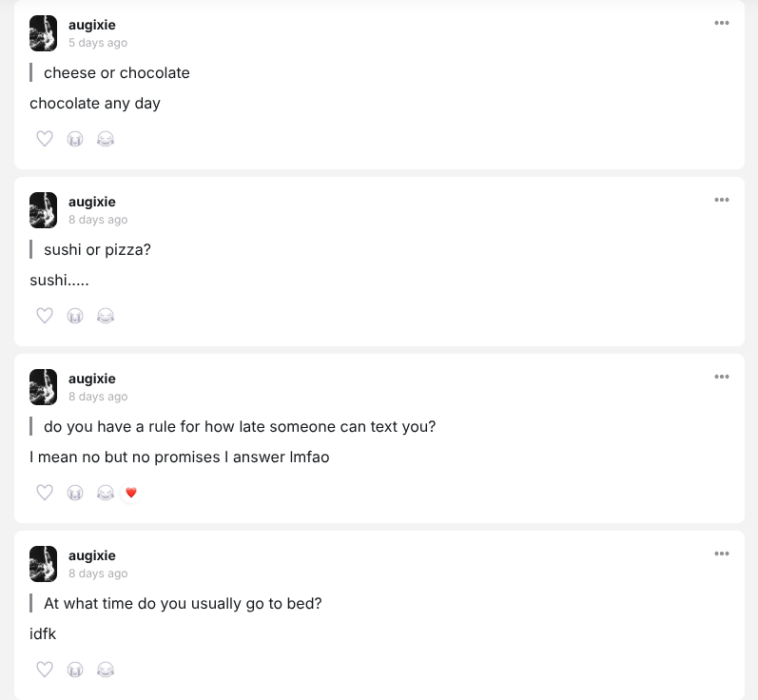Open augixie profile from "cheese or chocolate" post
The height and width of the screenshot is (700, 758).
[x=92, y=25]
